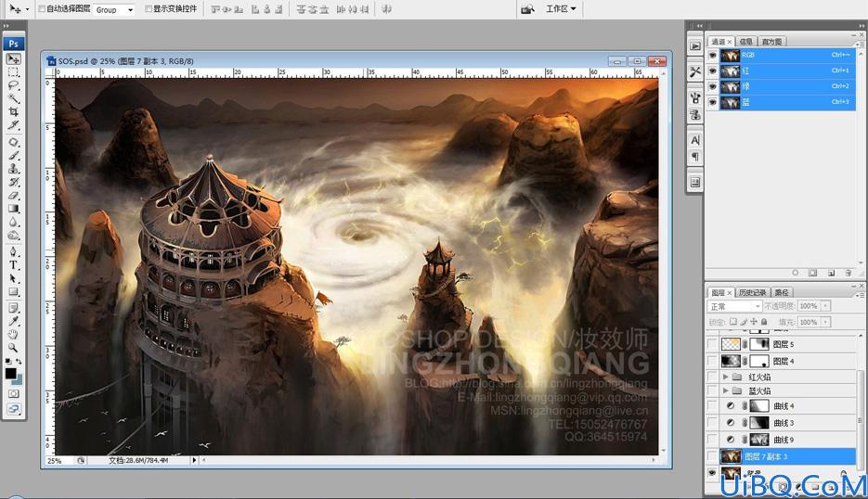This screenshot has width=868, height=499.
Task: Select the Notes tool
Action: point(13,308)
